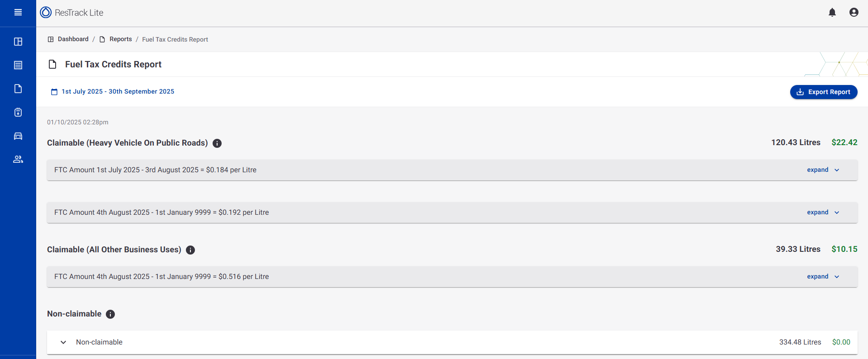Click the Export Report button

(x=823, y=92)
